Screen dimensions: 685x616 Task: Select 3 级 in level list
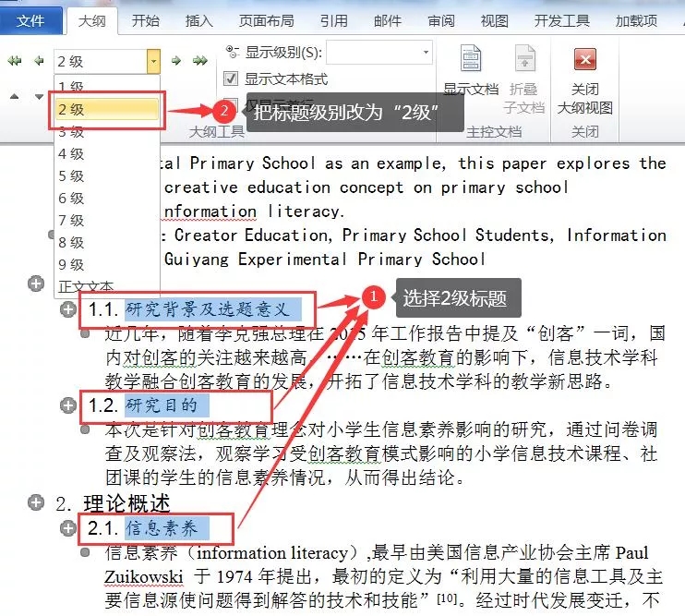click(107, 131)
